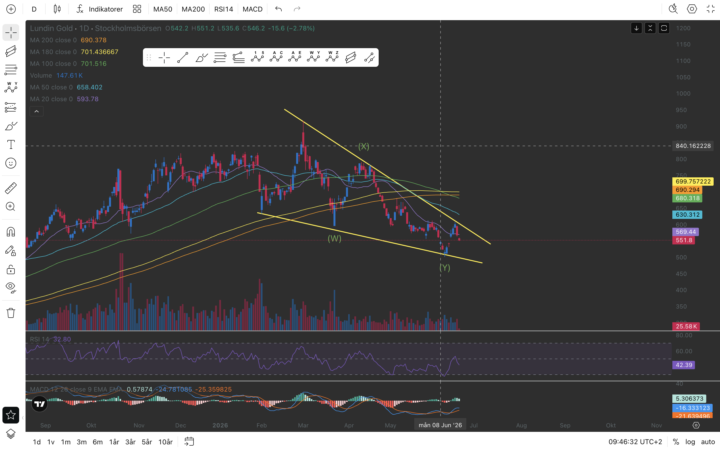Open the Indikatorer menu
The height and width of the screenshot is (451, 720).
100,9
